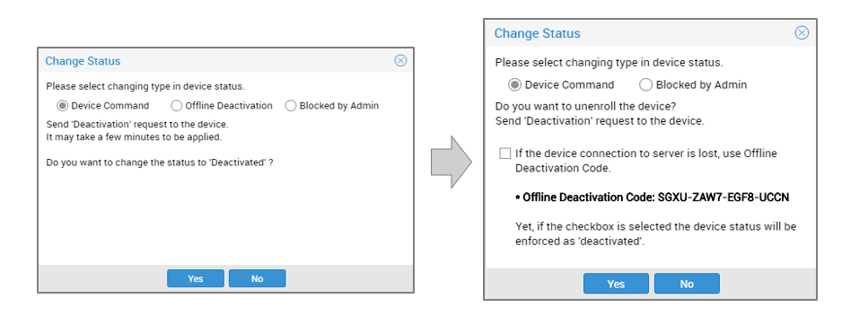Click the gray arrow between the dialogs
This screenshot has width=868, height=325.
[452, 162]
